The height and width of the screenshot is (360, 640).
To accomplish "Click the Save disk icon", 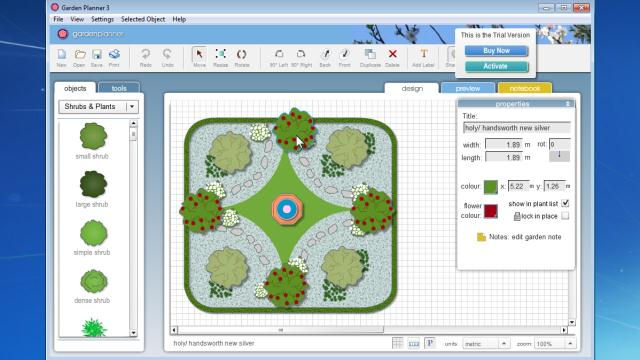I will (97, 54).
